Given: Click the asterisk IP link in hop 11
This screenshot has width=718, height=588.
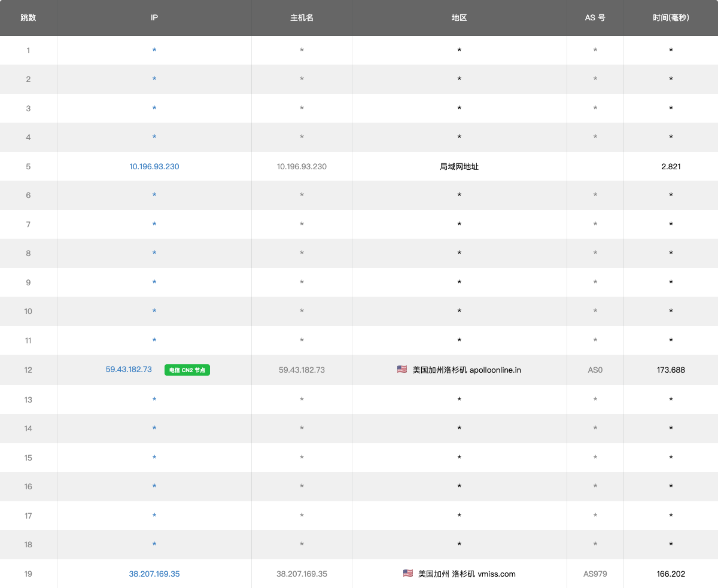Looking at the screenshot, I should click(154, 341).
